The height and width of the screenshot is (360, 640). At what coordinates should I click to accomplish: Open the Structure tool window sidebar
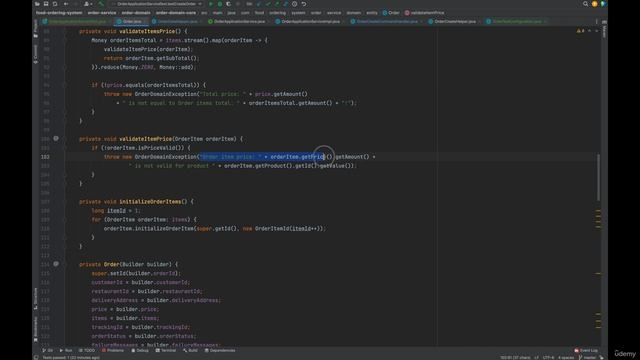pos(36,298)
